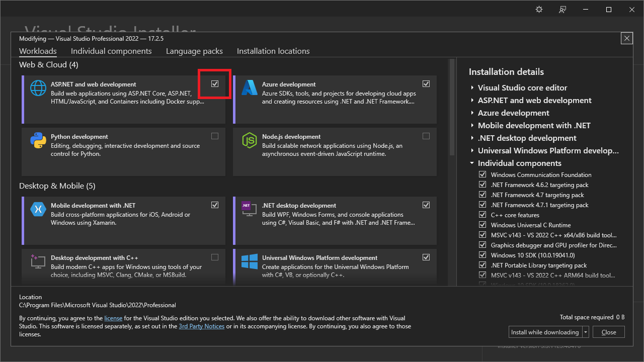Screen dimensions: 644x362
Task: Open the Installation locations tab
Action: 273,51
